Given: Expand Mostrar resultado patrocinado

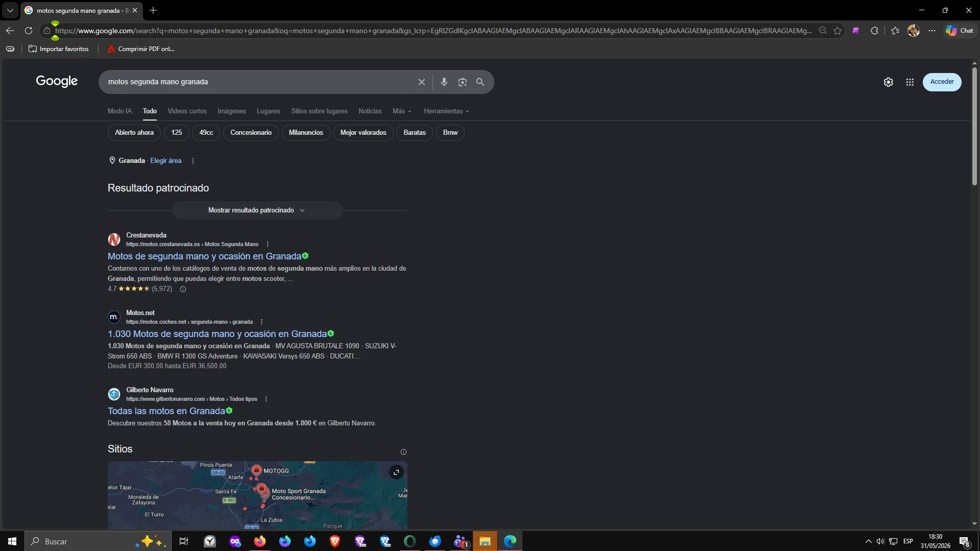Looking at the screenshot, I should click(257, 210).
